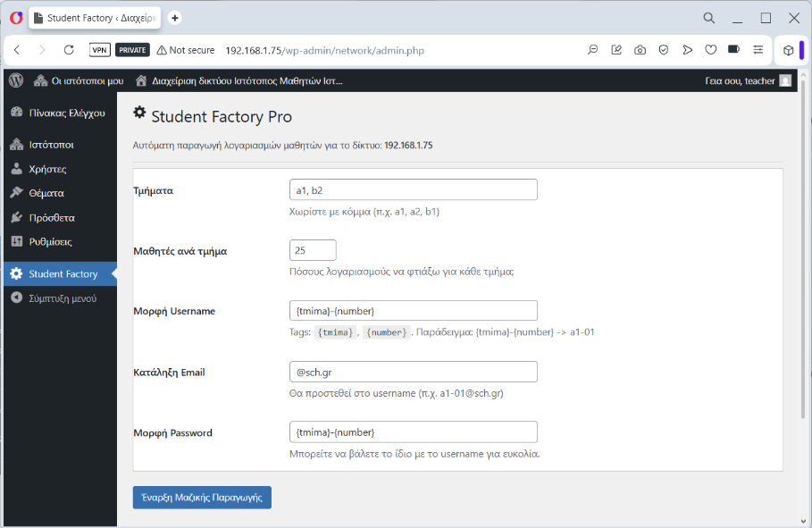This screenshot has width=812, height=528.
Task: Click the browser snapshot camera icon
Action: coord(640,50)
